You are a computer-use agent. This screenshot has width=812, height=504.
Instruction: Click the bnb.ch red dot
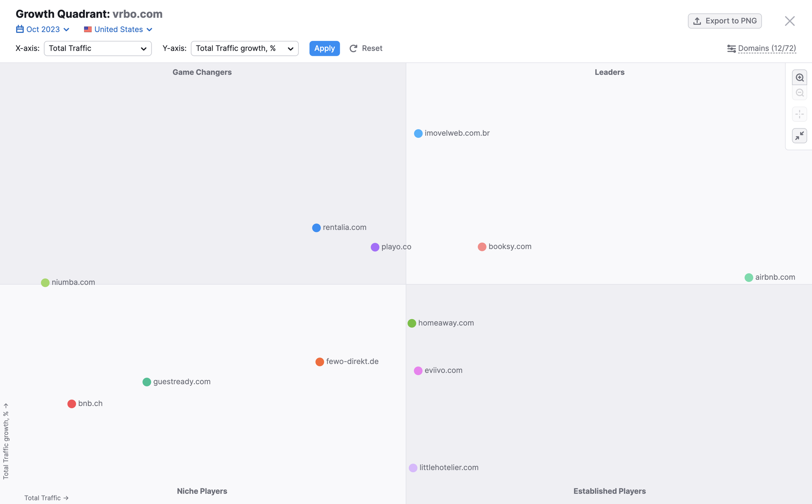(72, 404)
